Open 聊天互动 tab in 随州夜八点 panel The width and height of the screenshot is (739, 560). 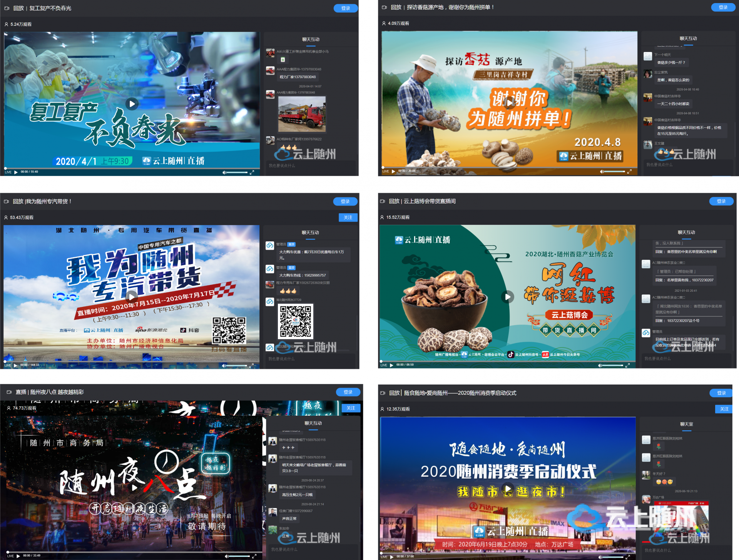[313, 423]
